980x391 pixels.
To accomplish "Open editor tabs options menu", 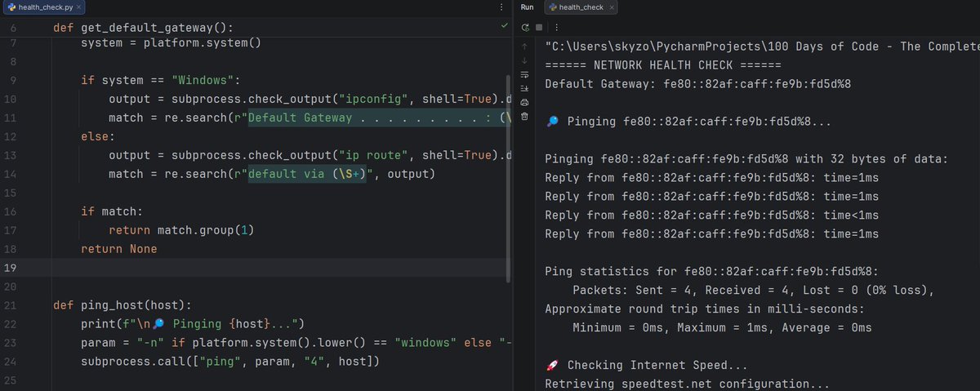I will (501, 7).
